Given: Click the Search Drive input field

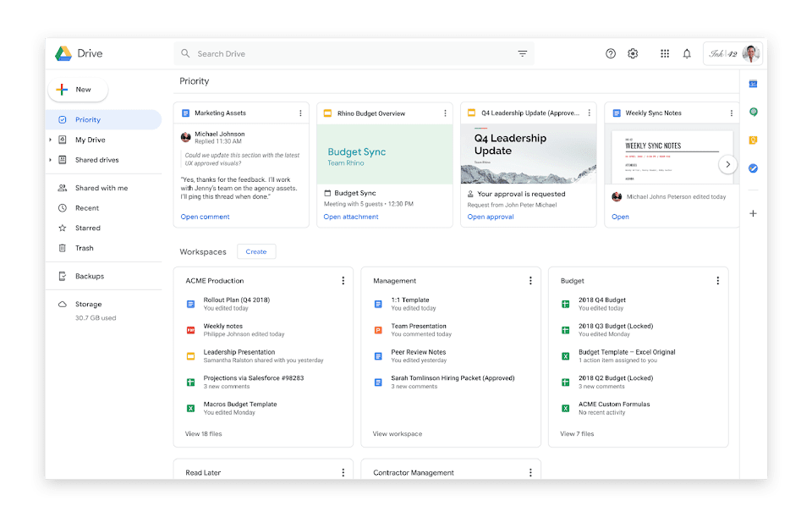Looking at the screenshot, I should (x=354, y=53).
